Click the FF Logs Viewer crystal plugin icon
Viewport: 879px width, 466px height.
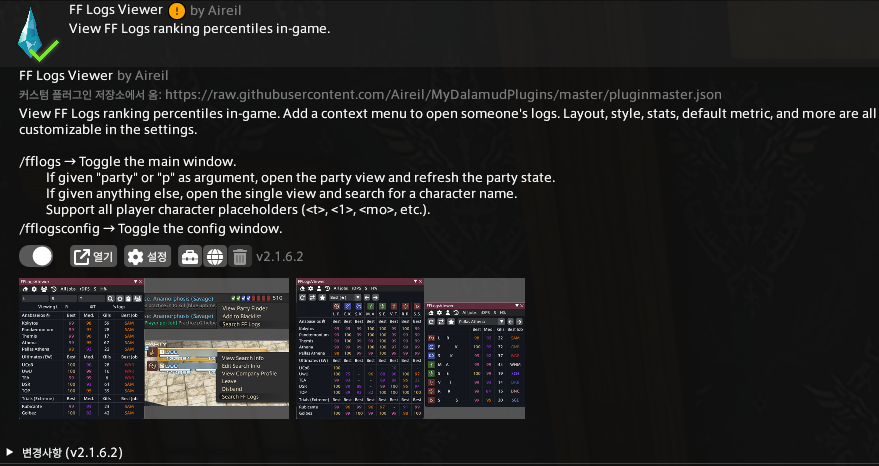[x=37, y=35]
